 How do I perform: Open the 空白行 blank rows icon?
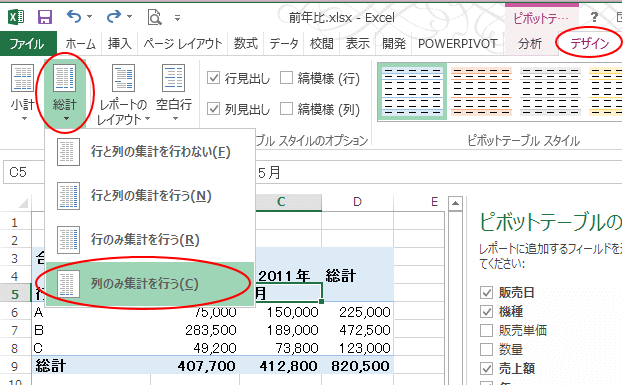174,78
